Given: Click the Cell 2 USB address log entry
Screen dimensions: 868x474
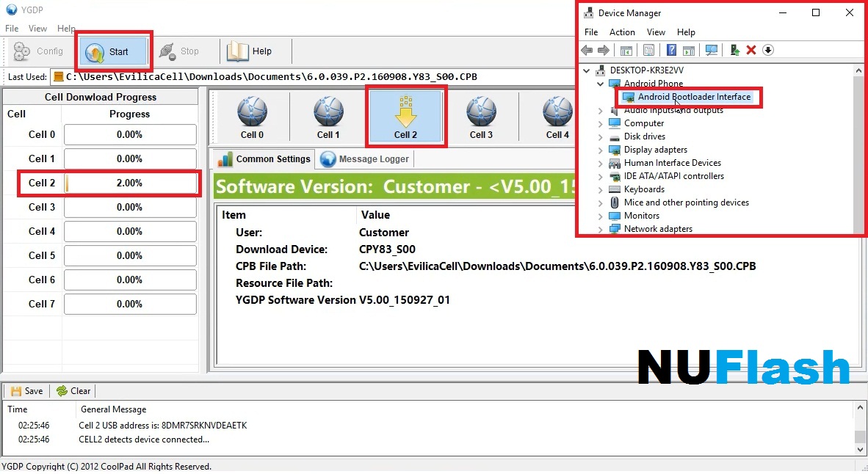Looking at the screenshot, I should (x=163, y=426).
